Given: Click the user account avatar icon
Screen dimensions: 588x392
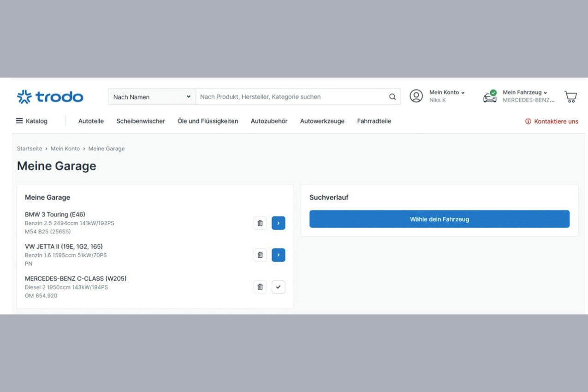Looking at the screenshot, I should tap(416, 96).
